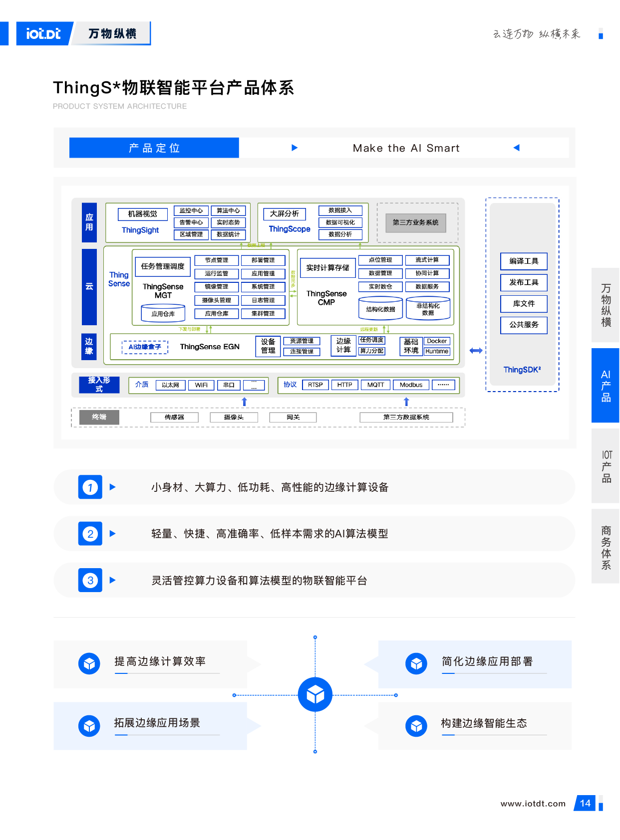Click the Runtime box
The height and width of the screenshot is (840, 620).
click(437, 351)
